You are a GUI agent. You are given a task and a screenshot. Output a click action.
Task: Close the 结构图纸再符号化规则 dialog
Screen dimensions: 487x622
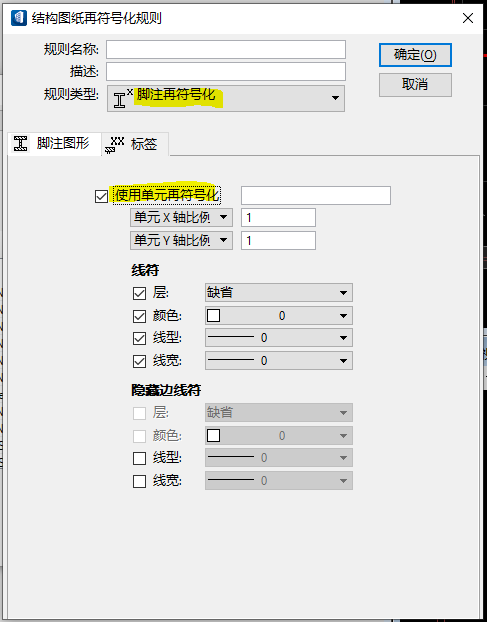tap(468, 18)
